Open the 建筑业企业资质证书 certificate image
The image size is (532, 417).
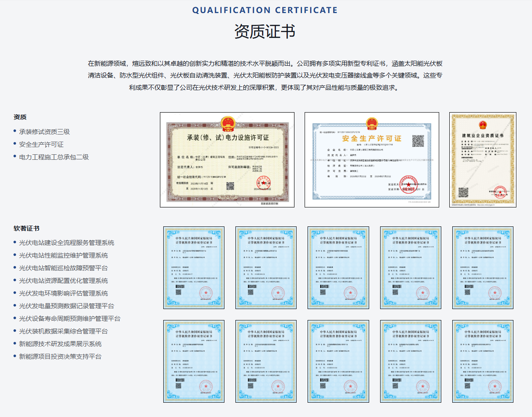point(483,160)
